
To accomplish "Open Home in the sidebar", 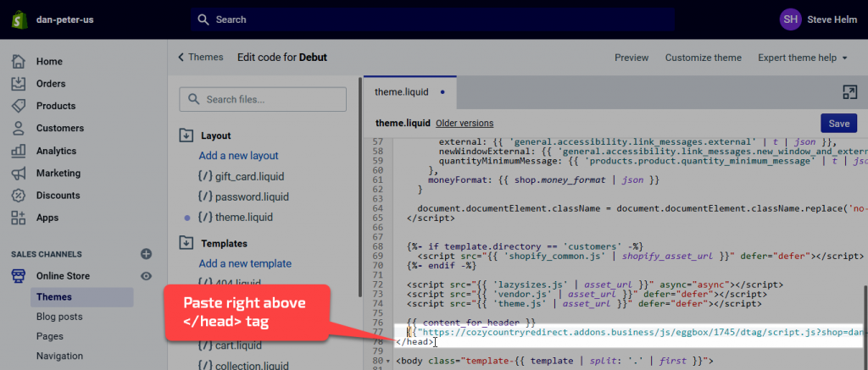I will click(x=49, y=62).
